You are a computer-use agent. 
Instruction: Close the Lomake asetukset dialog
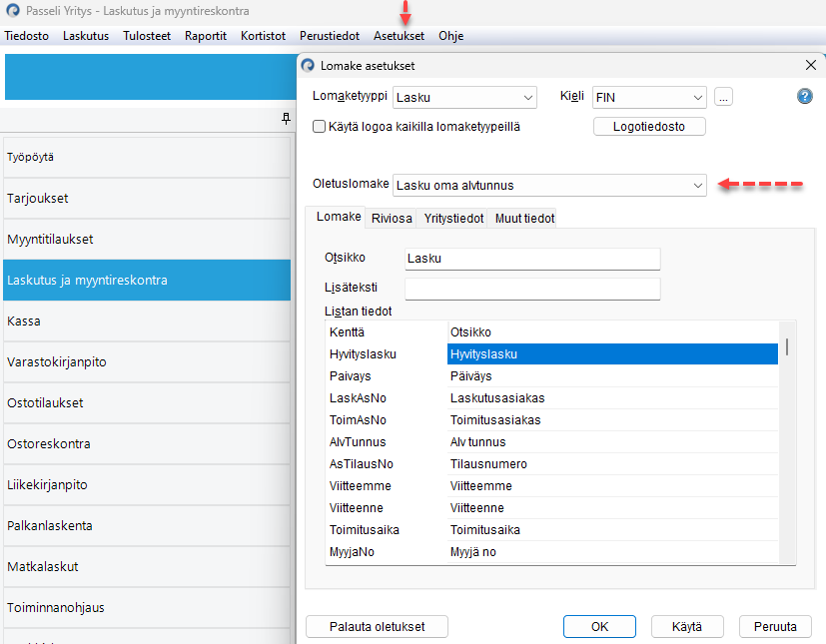[810, 65]
